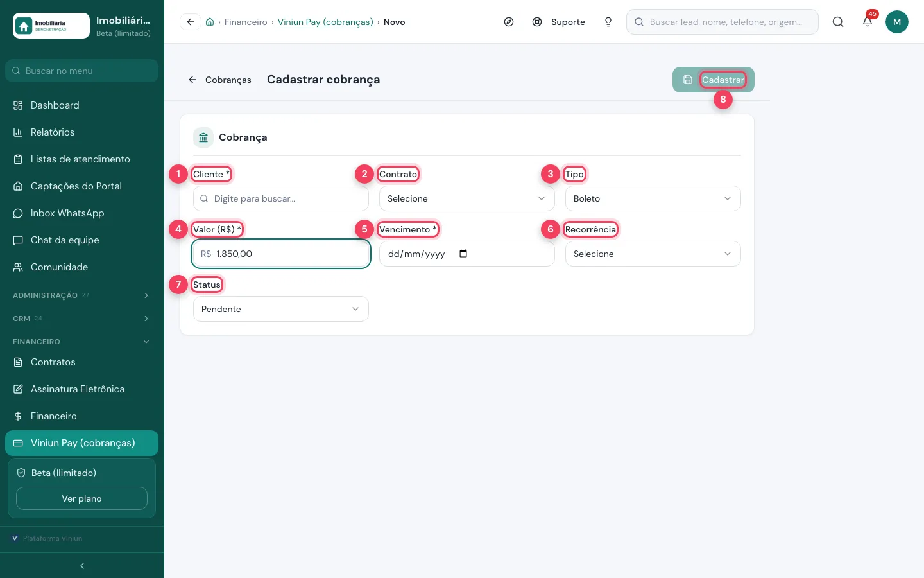The width and height of the screenshot is (924, 578).
Task: Click the Financeiro breadcrumb
Action: (x=246, y=22)
